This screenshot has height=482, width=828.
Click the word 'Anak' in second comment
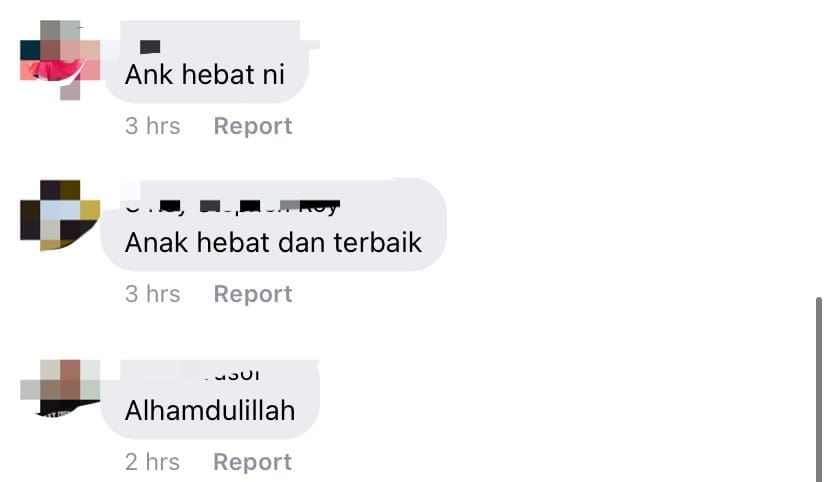(156, 243)
